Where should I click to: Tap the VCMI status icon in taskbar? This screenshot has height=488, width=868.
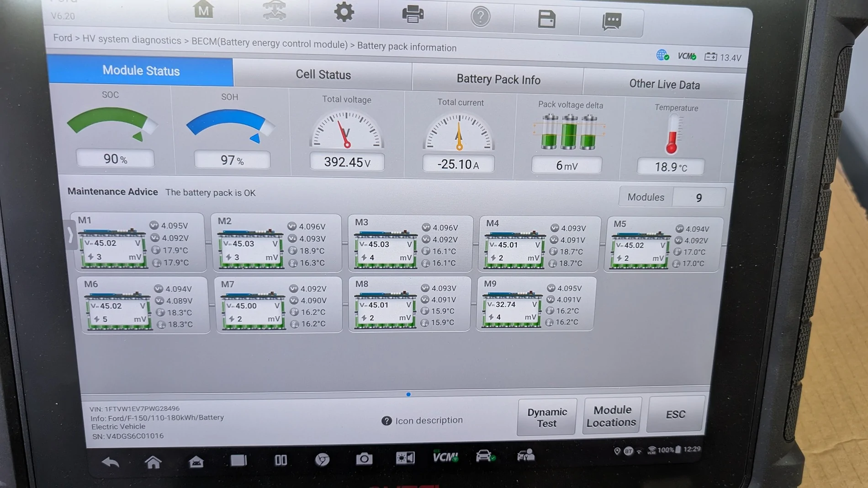pyautogui.click(x=445, y=456)
